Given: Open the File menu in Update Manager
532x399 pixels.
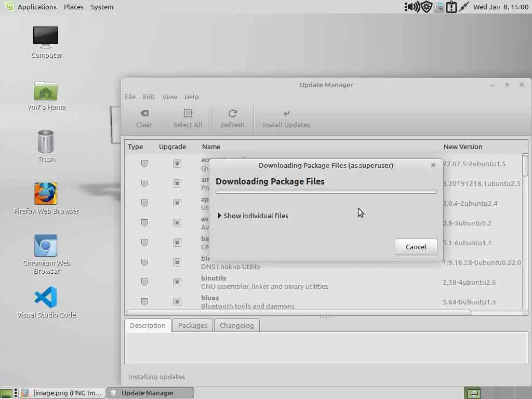Looking at the screenshot, I should tap(130, 97).
